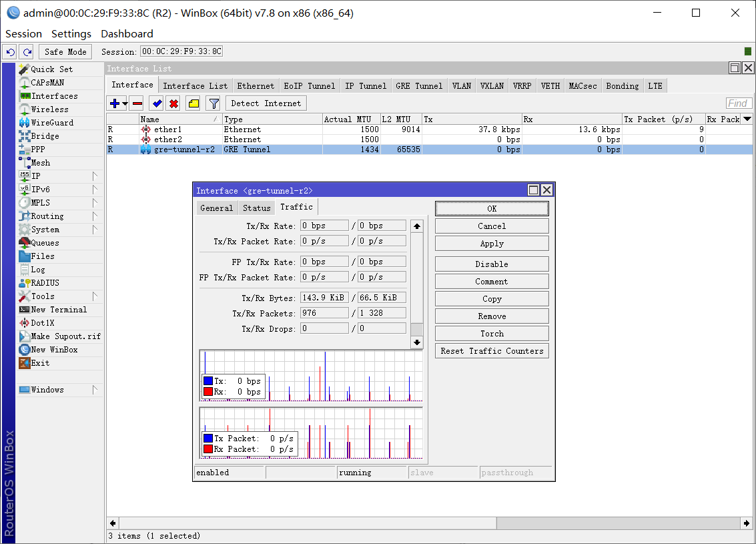Expand IP submenu in sidebar
Image resolution: width=756 pixels, height=544 pixels.
(x=95, y=176)
